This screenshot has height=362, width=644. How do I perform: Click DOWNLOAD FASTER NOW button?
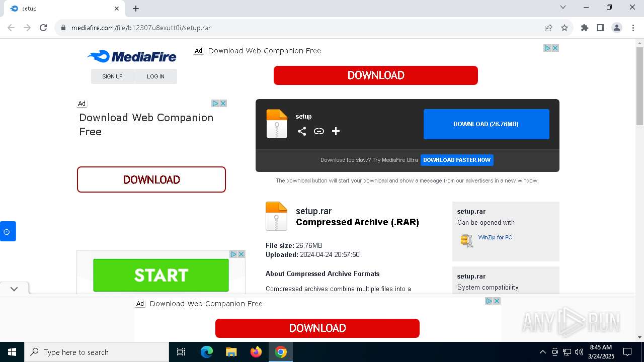click(x=457, y=160)
